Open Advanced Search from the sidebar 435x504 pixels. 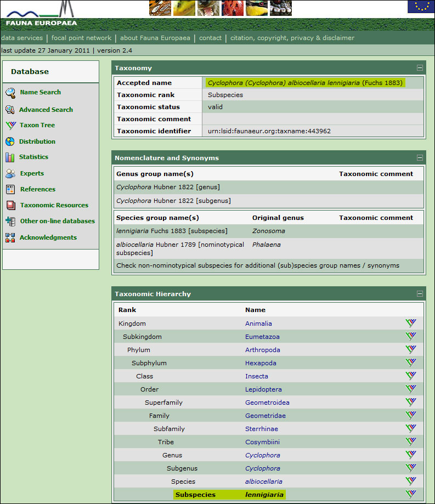click(x=46, y=110)
